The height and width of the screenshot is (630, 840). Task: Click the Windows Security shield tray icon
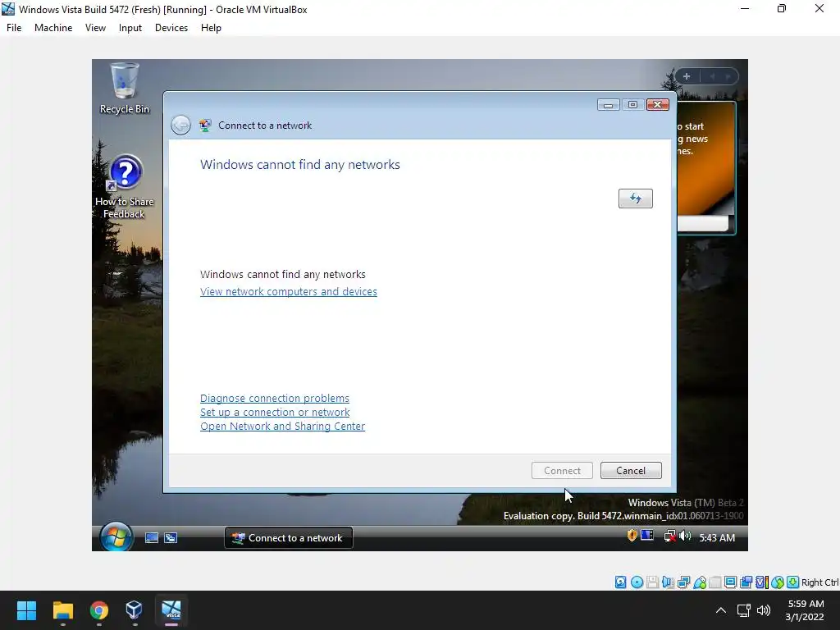click(632, 535)
